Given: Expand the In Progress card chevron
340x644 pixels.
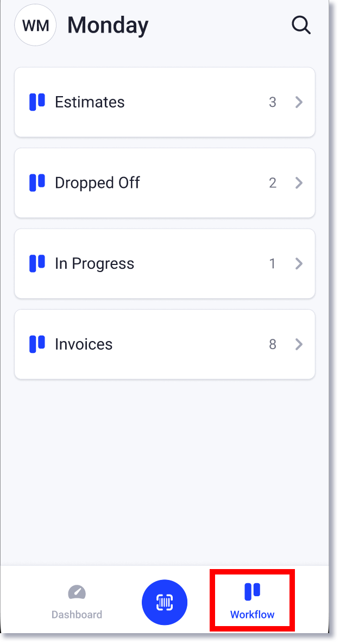Looking at the screenshot, I should click(x=299, y=263).
